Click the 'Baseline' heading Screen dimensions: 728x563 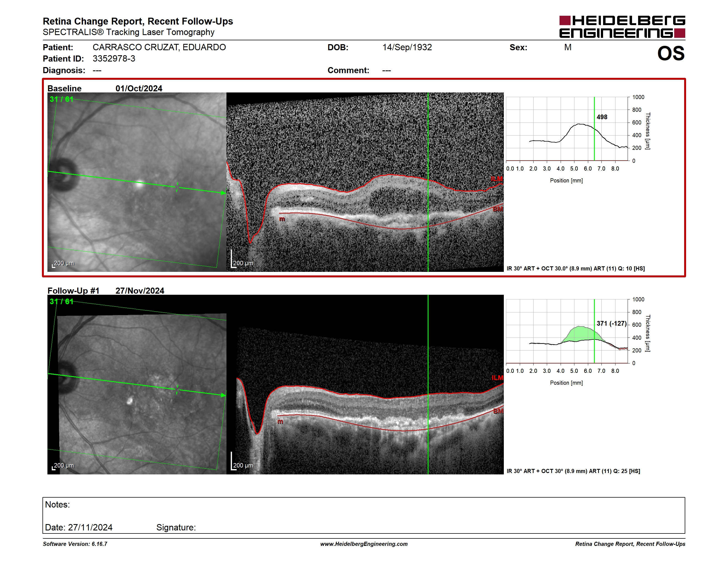pyautogui.click(x=64, y=88)
